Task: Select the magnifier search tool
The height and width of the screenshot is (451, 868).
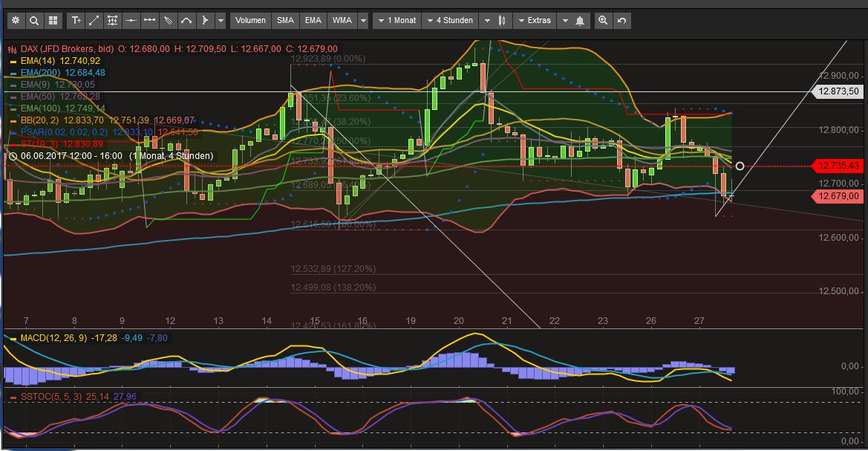Action: pos(34,21)
